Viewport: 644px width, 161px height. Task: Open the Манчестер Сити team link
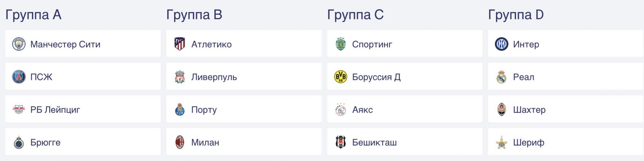coord(65,44)
